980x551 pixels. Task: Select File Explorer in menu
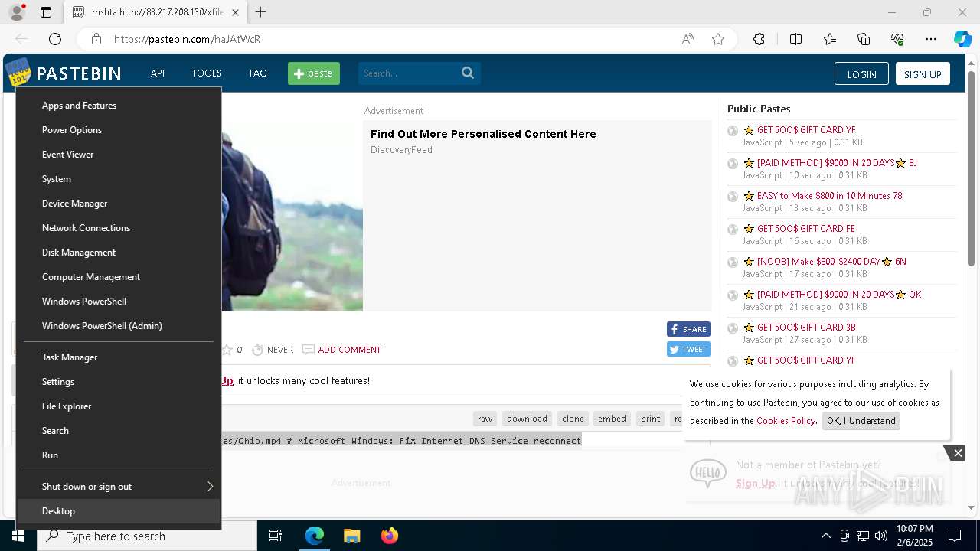[x=119, y=406]
